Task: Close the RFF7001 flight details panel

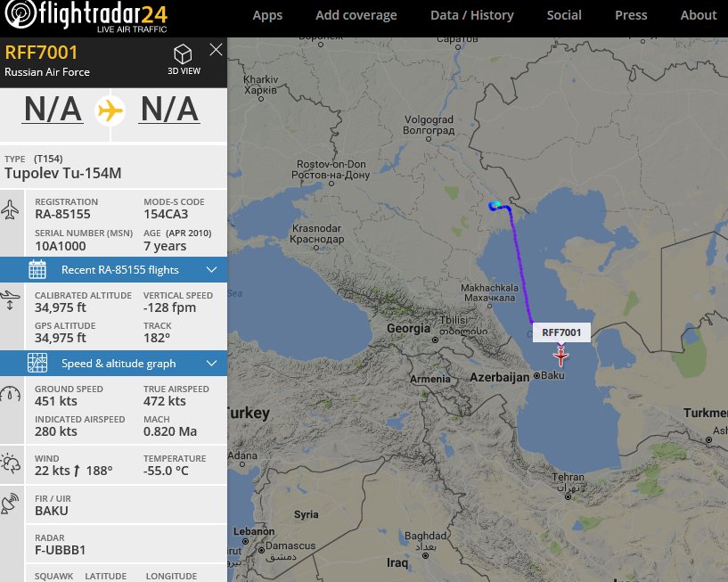Action: coord(216,50)
